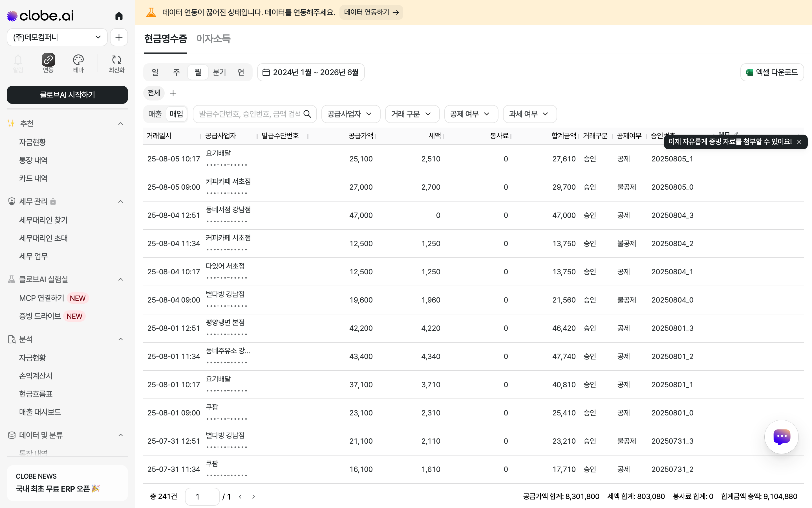The height and width of the screenshot is (508, 812).
Task: Switch to 매출 view
Action: [x=155, y=114]
